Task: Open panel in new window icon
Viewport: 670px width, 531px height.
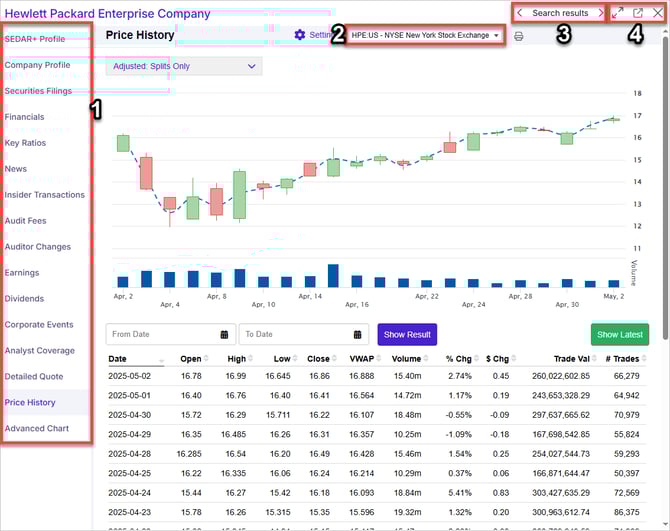Action: coord(638,13)
